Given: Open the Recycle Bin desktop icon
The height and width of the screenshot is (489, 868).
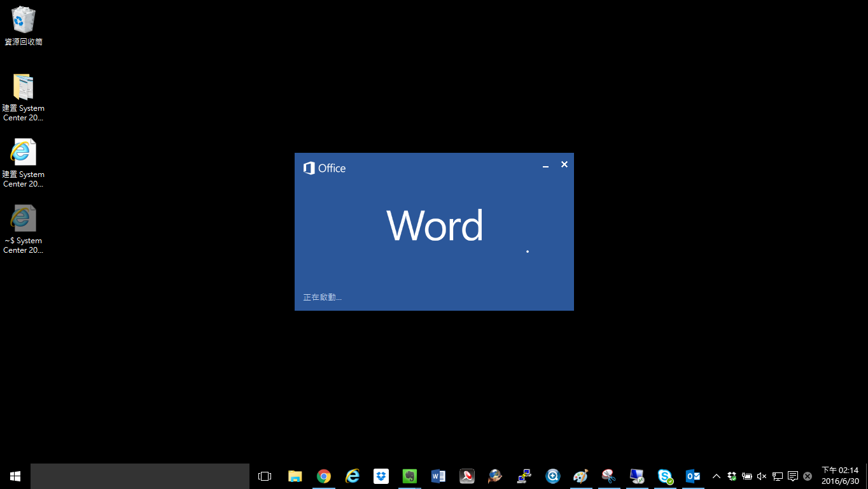Looking at the screenshot, I should (23, 26).
